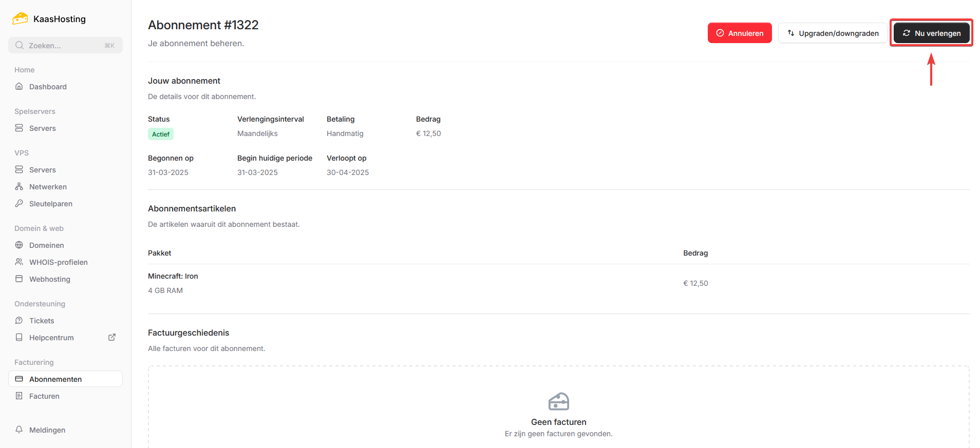Focus the Zoeken search field
This screenshot has height=448, width=980.
coord(65,46)
